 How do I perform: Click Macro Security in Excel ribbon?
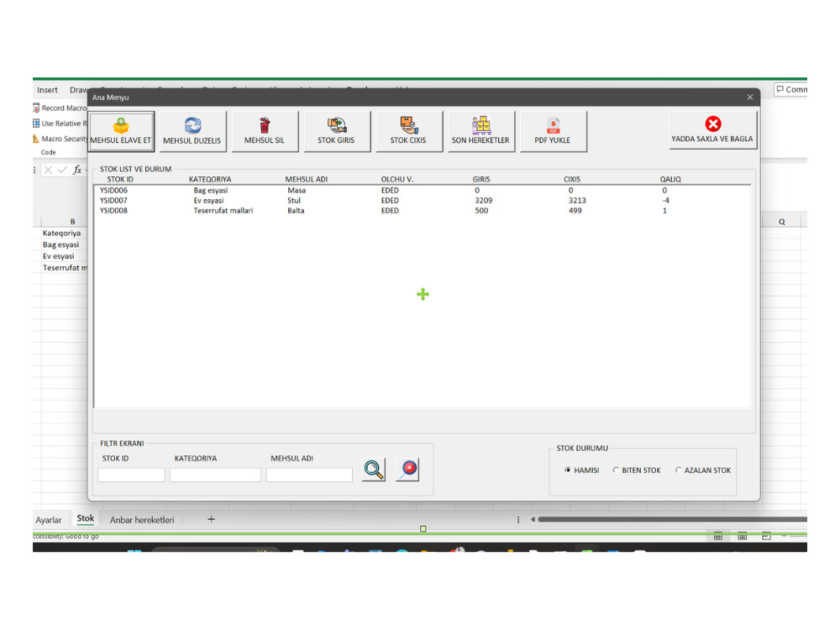coord(60,139)
